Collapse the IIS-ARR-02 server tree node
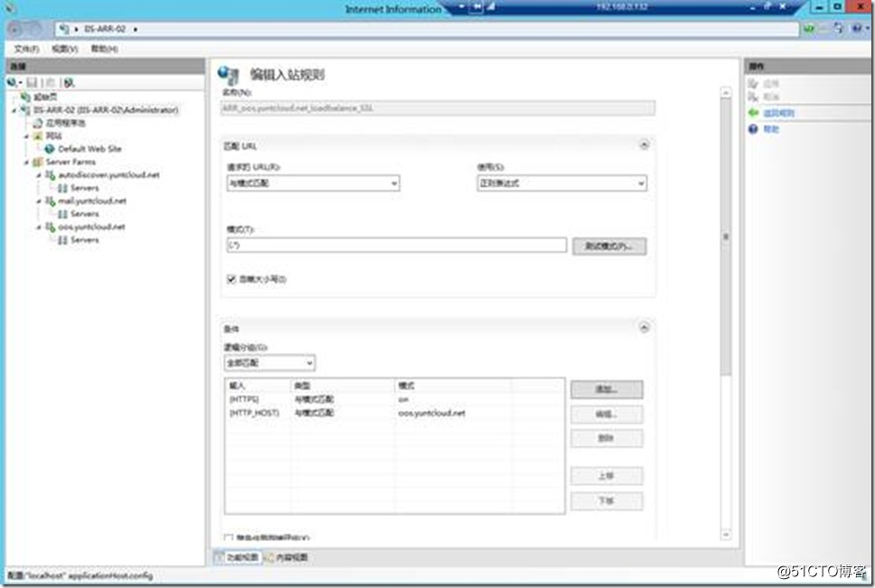The height and width of the screenshot is (588, 875). (14, 110)
